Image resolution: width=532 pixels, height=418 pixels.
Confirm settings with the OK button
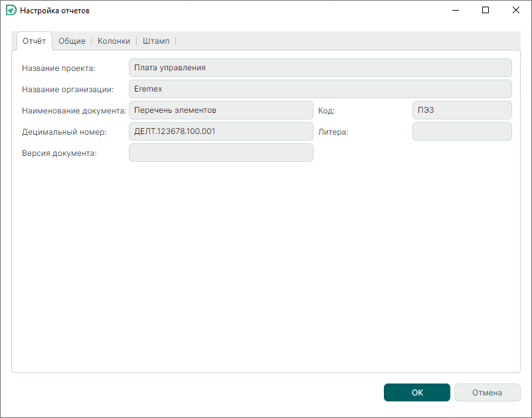(x=416, y=393)
